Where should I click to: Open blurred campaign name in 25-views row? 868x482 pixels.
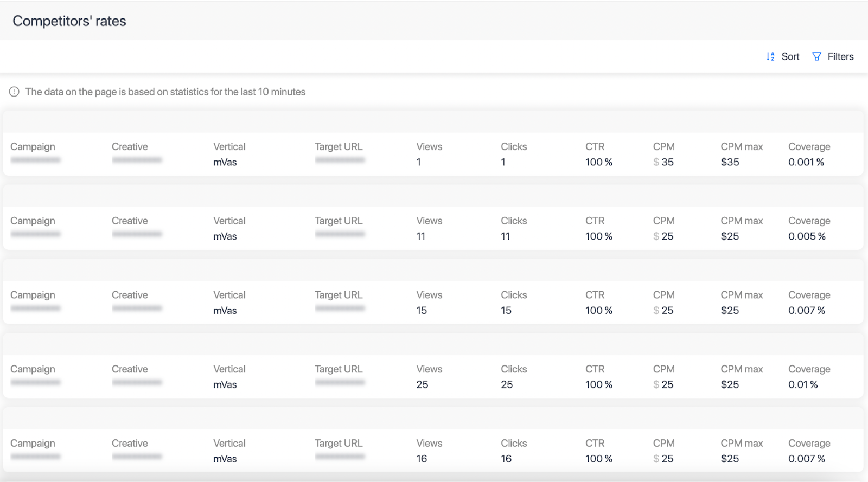pyautogui.click(x=35, y=382)
